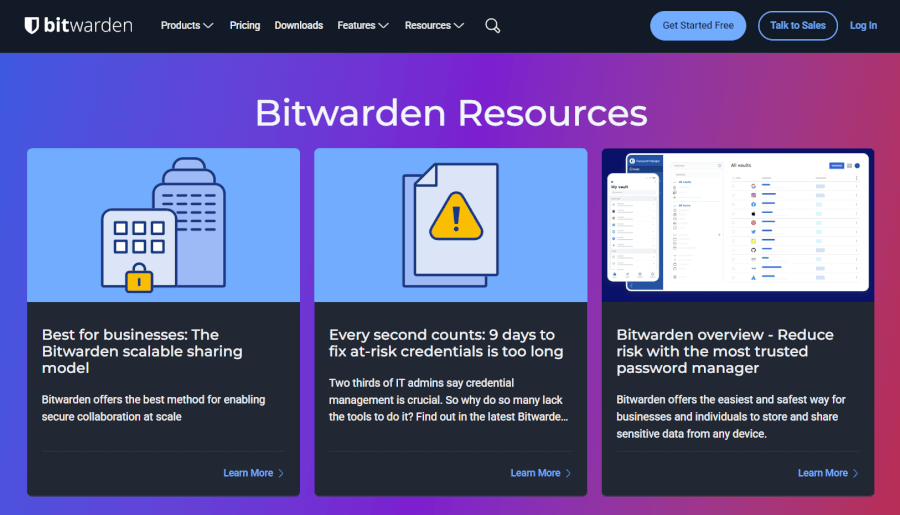Click Learn More on the at-risk credentials card
Screen dimensions: 900x515
(541, 473)
